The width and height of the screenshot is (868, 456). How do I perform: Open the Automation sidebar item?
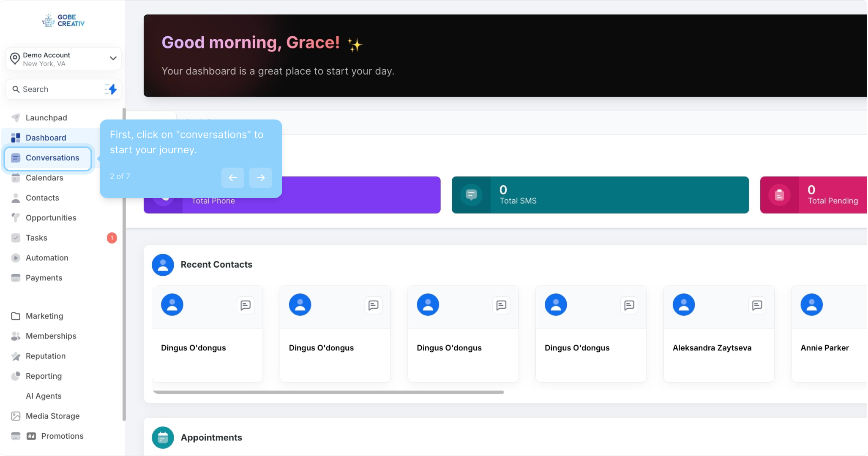(46, 258)
